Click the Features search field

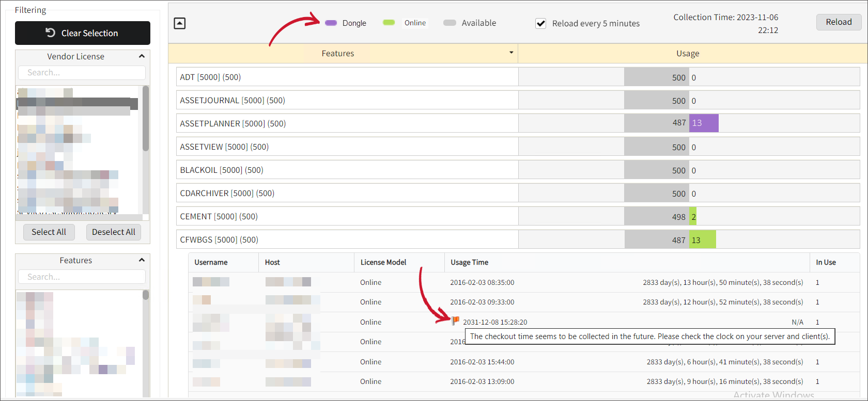[x=82, y=277]
